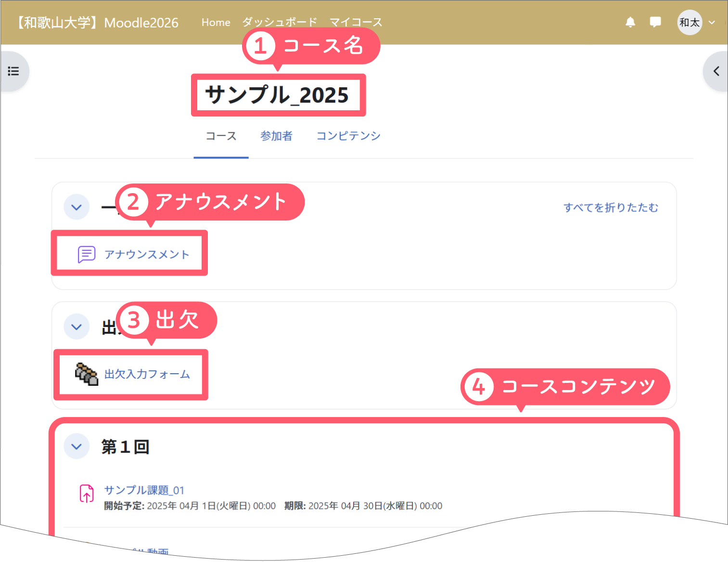728x562 pixels.
Task: Click the アナウンスメント forum icon
Action: [x=87, y=254]
